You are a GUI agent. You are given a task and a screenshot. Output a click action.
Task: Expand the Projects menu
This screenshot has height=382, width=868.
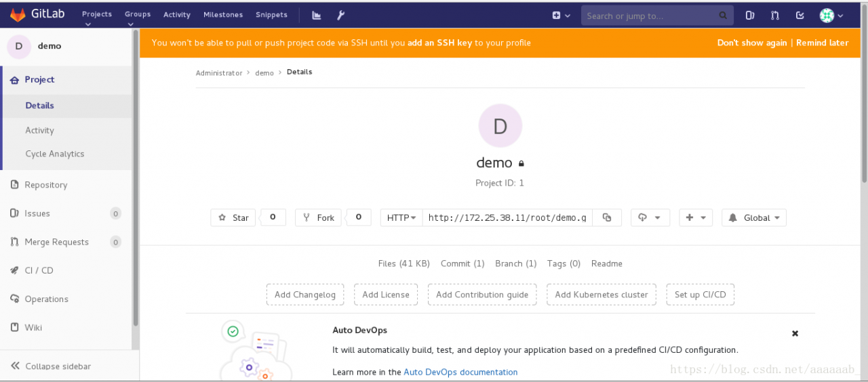pyautogui.click(x=96, y=17)
